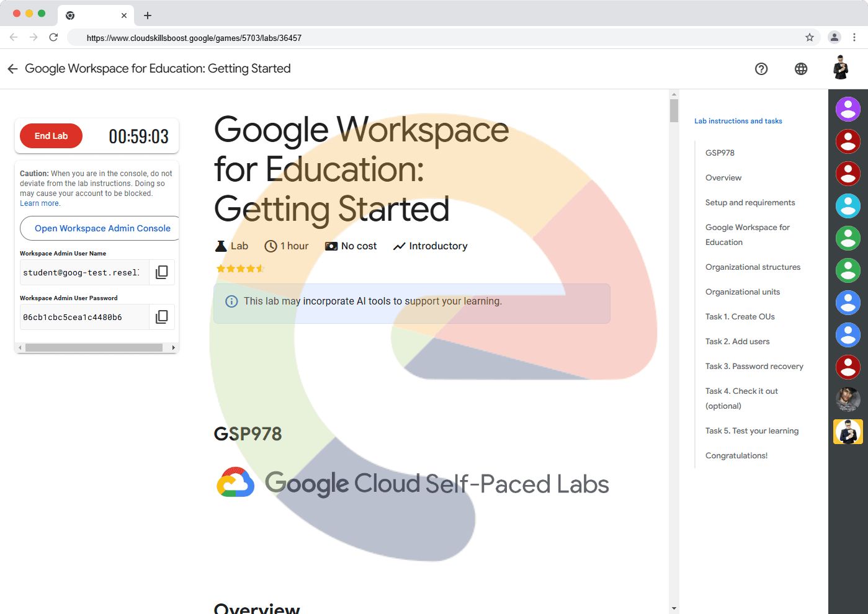
Task: Open the account profile picture in header
Action: click(x=841, y=68)
